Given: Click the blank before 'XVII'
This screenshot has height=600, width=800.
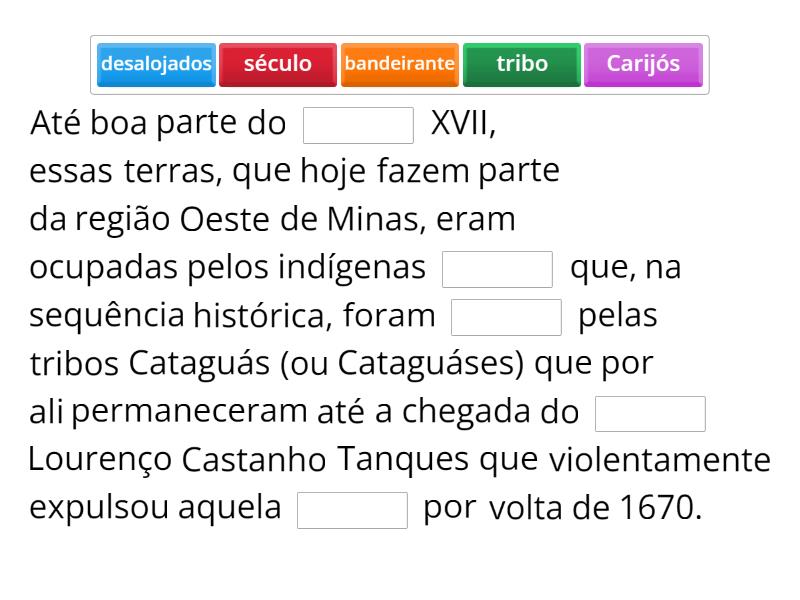Looking at the screenshot, I should pos(358,125).
